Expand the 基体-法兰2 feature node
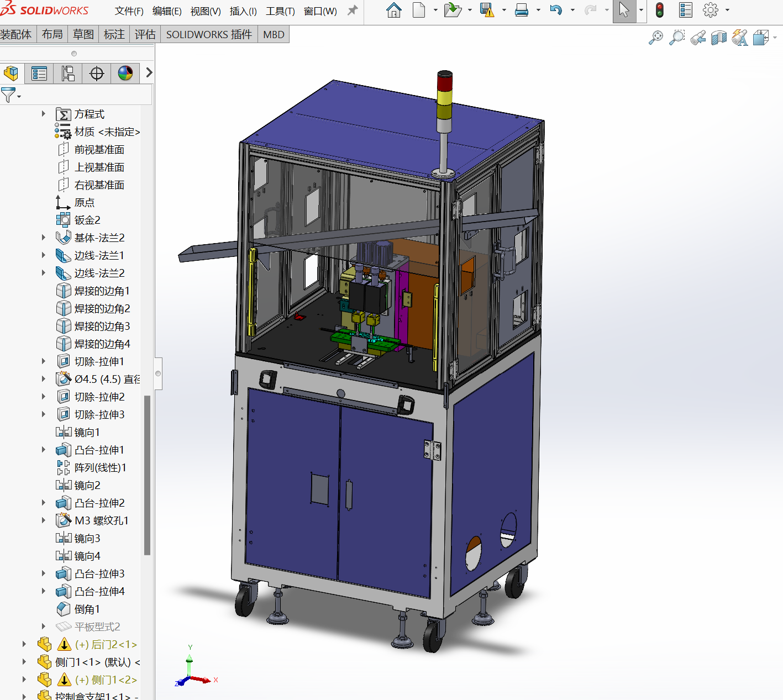This screenshot has height=700, width=783. (x=44, y=238)
